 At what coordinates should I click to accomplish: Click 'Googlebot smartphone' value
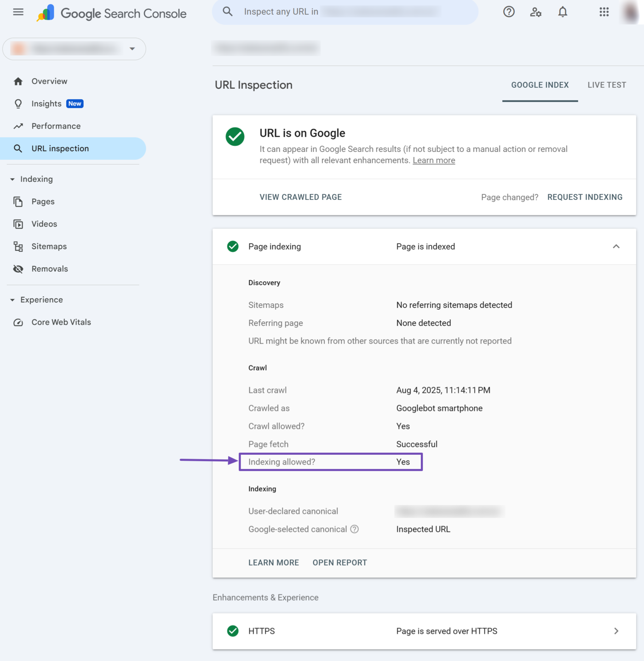pos(439,408)
